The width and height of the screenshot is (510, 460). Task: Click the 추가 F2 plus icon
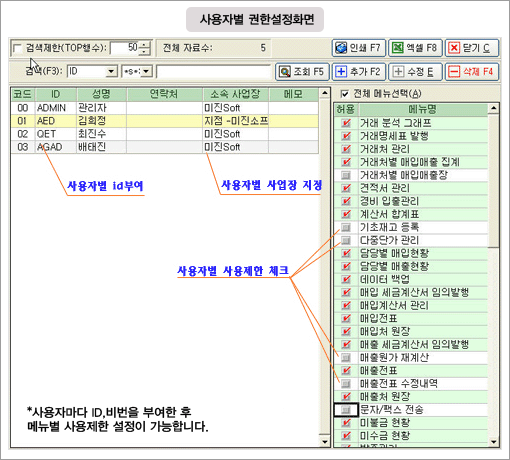tap(341, 72)
